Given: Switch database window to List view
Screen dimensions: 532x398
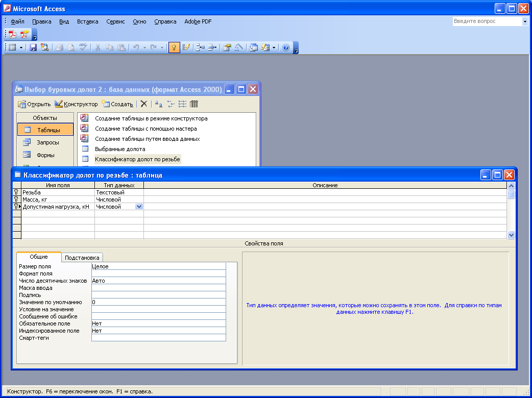Looking at the screenshot, I should 182,104.
